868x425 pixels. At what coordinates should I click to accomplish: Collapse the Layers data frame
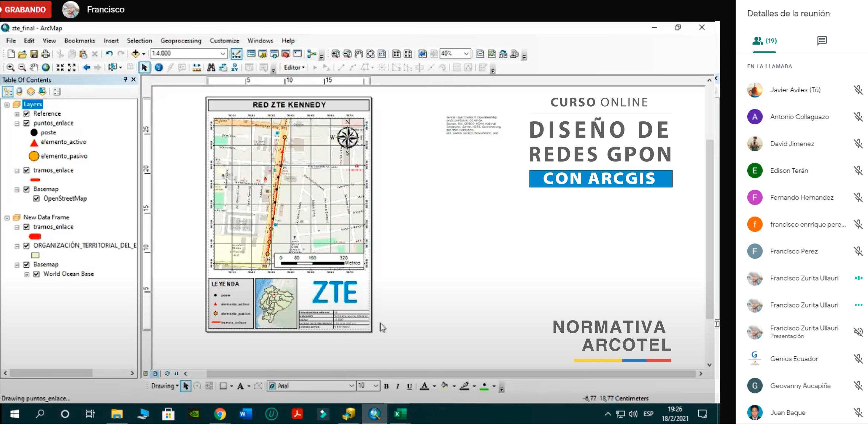pos(7,104)
